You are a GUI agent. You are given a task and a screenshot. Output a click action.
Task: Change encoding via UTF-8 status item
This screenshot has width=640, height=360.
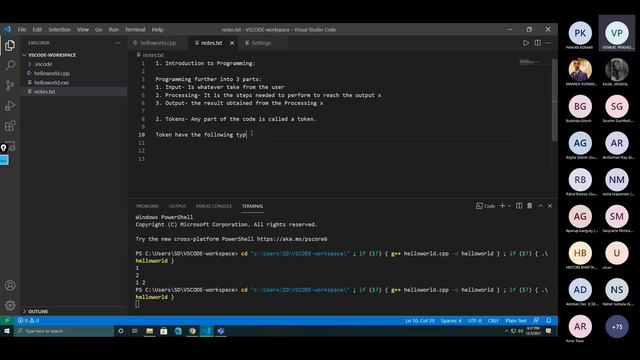474,320
